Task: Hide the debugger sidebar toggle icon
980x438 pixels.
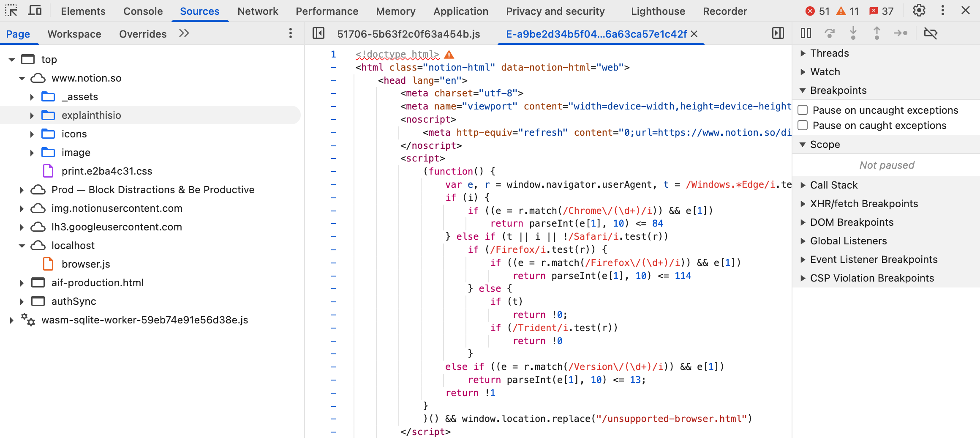Action: tap(778, 33)
